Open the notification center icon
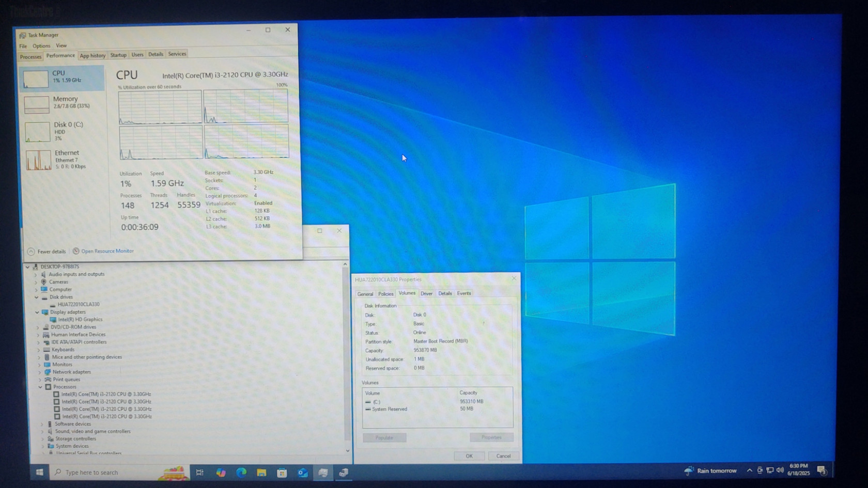This screenshot has height=488, width=868. [822, 470]
